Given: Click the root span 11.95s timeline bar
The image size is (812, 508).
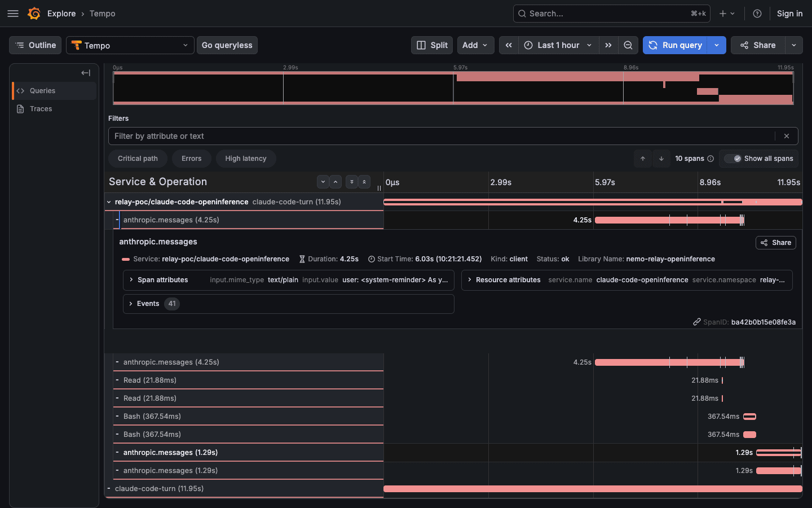Looking at the screenshot, I should [593, 202].
